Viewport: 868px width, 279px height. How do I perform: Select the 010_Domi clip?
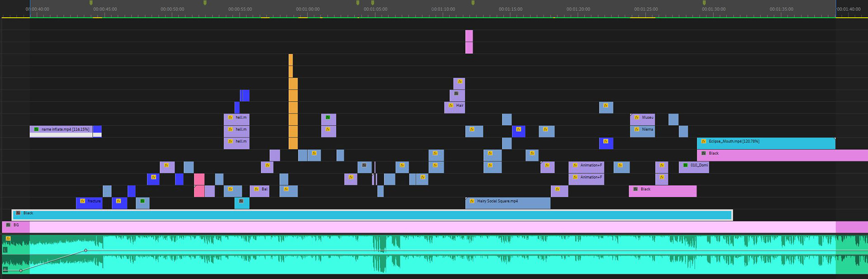(x=694, y=167)
